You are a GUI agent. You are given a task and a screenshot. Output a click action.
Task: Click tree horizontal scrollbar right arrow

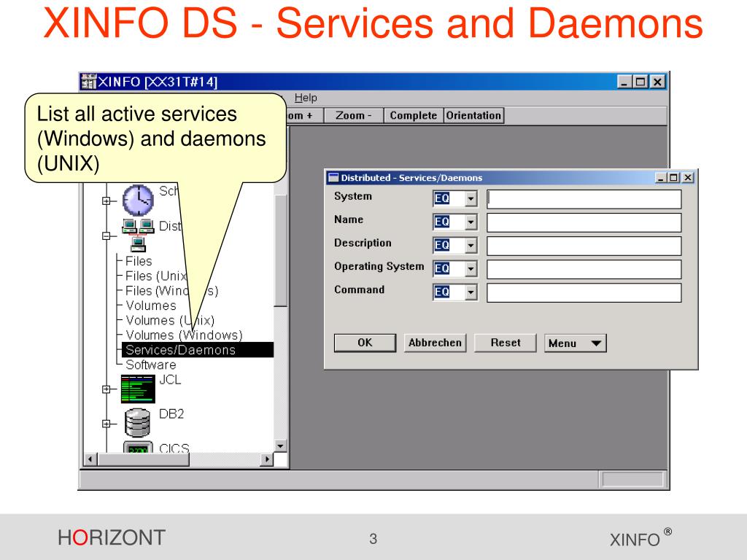[x=267, y=459]
